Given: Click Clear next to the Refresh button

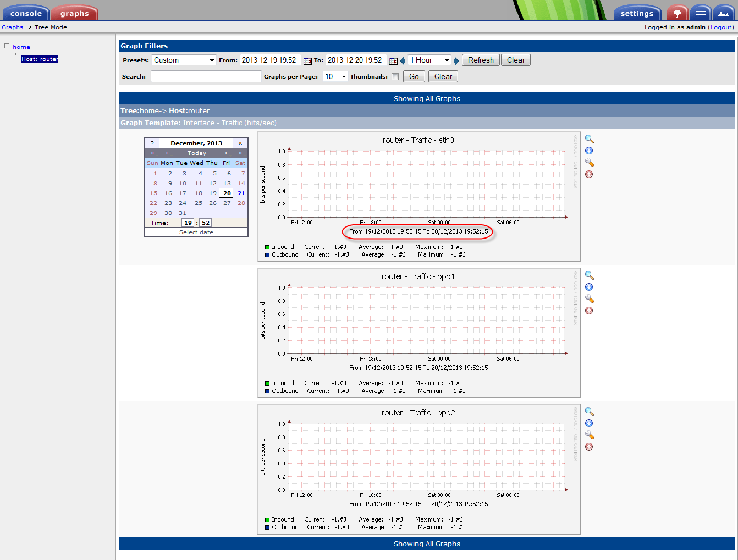Looking at the screenshot, I should [x=516, y=60].
